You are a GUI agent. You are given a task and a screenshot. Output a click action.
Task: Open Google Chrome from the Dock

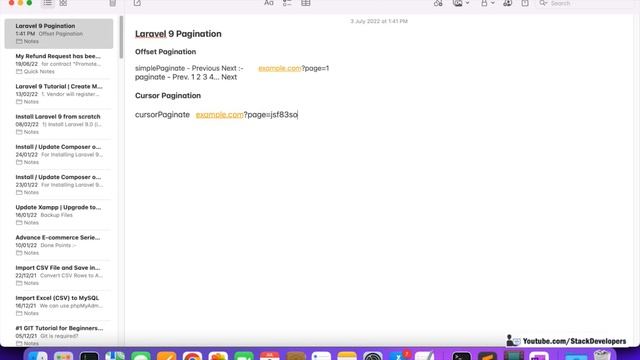[192, 356]
